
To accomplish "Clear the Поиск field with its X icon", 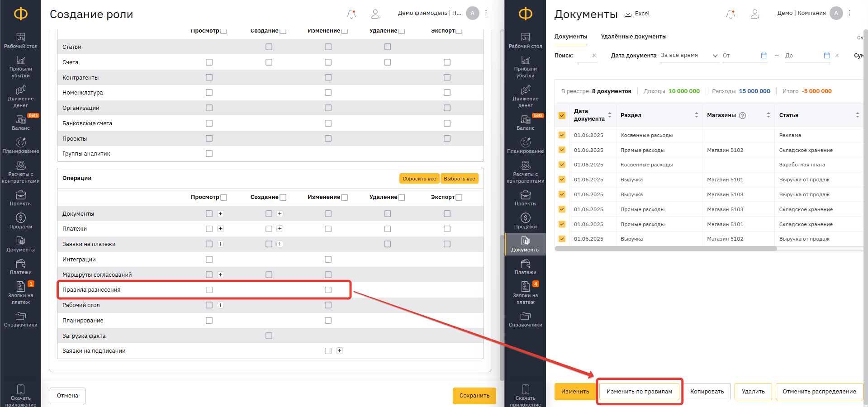I will 594,56.
